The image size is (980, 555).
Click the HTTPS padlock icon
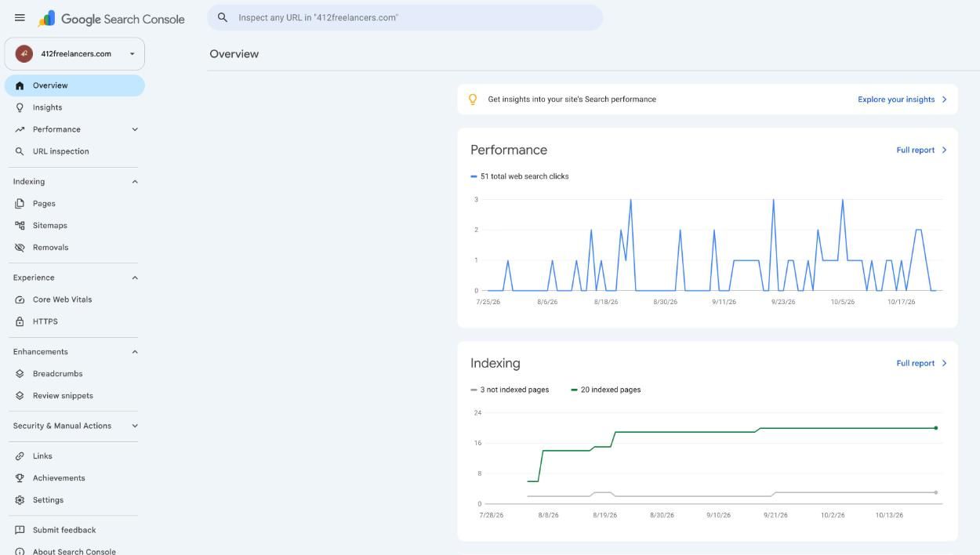pos(20,321)
